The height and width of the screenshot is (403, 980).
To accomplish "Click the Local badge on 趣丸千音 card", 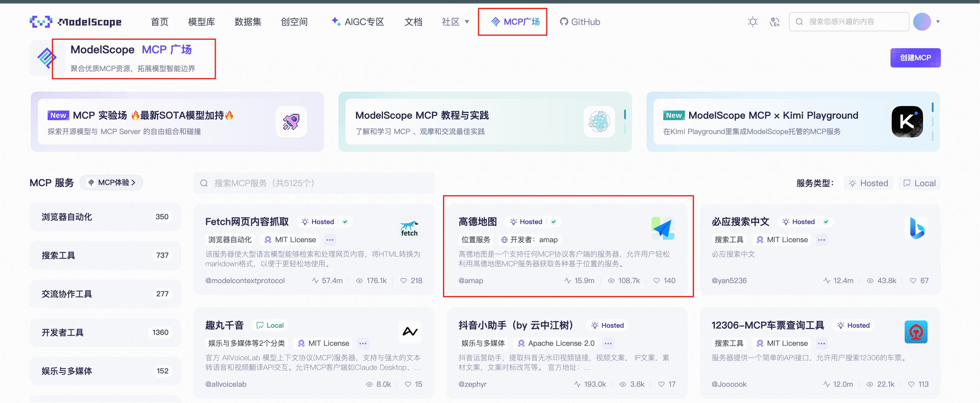I will tap(270, 325).
